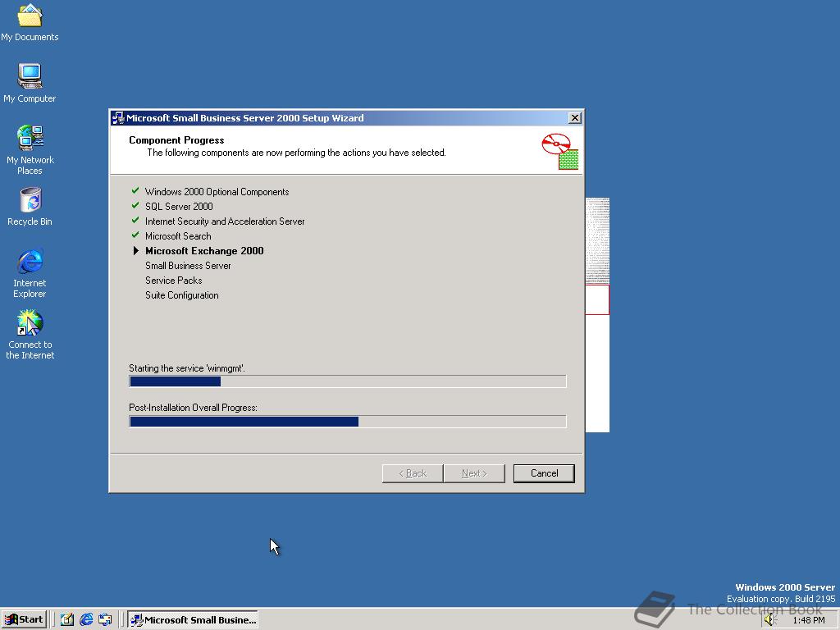Click the 1:48 PM system clock
The image size is (840, 630).
click(x=808, y=620)
